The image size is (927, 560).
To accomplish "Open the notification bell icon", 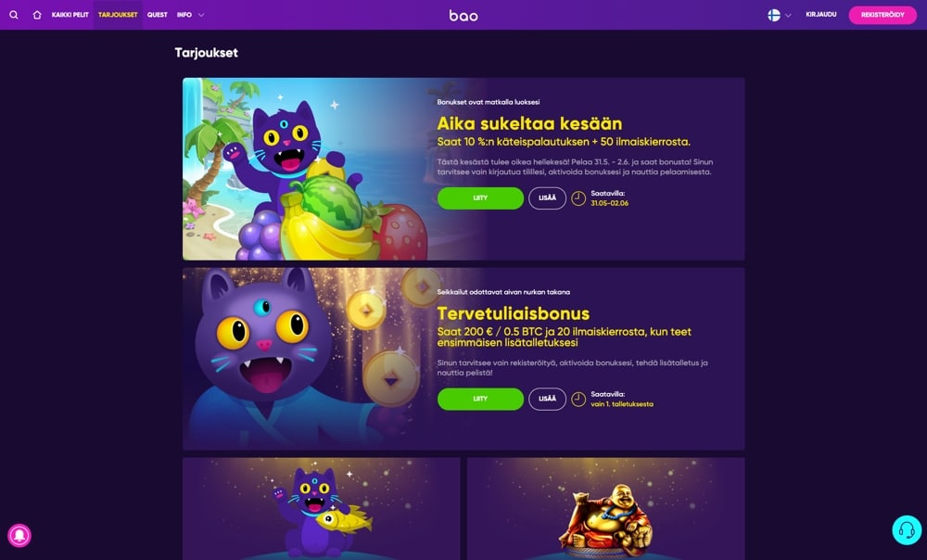I will point(19,535).
